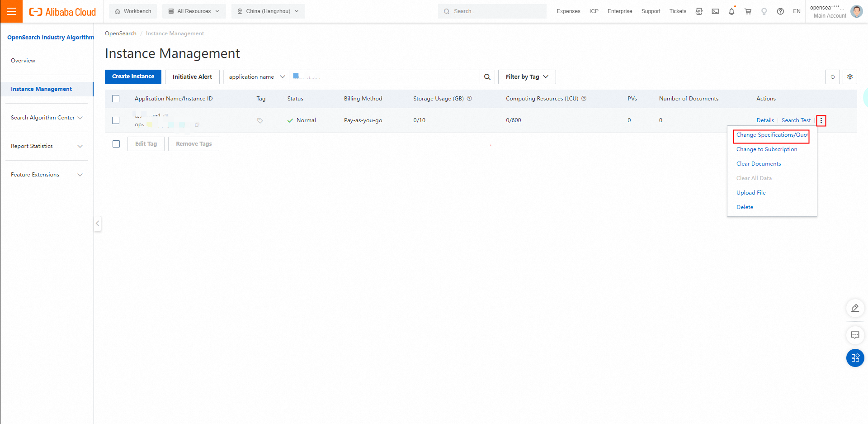Viewport: 868px width, 424px height.
Task: Click the 'Normal' status text
Action: point(306,120)
